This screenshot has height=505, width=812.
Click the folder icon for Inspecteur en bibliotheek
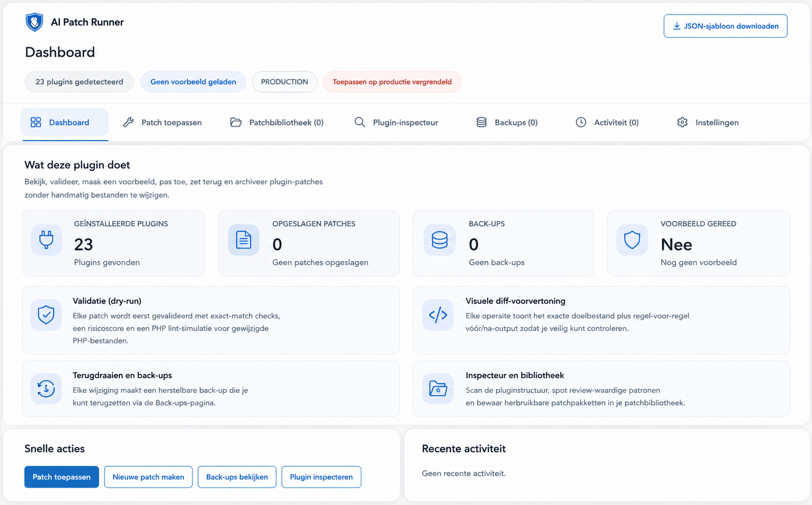coord(438,389)
